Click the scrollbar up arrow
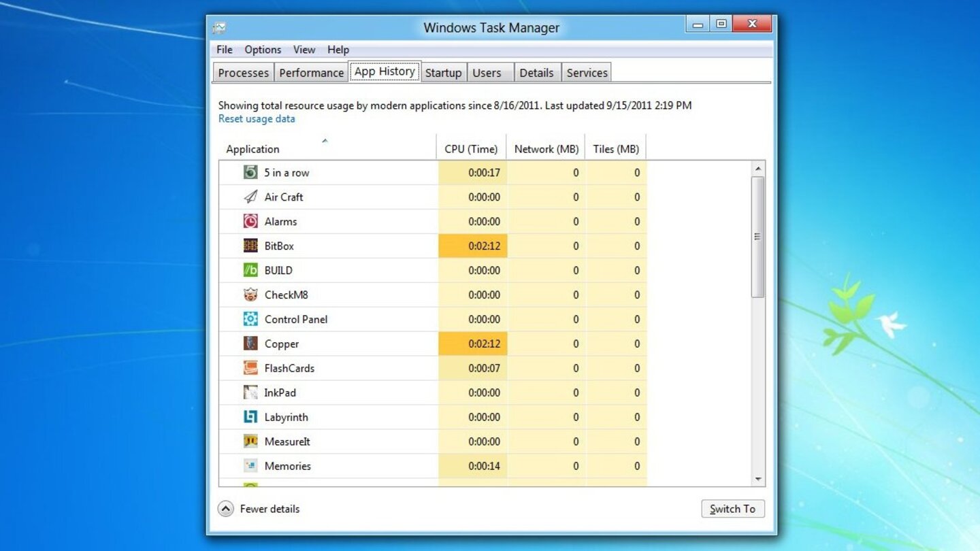 click(758, 168)
